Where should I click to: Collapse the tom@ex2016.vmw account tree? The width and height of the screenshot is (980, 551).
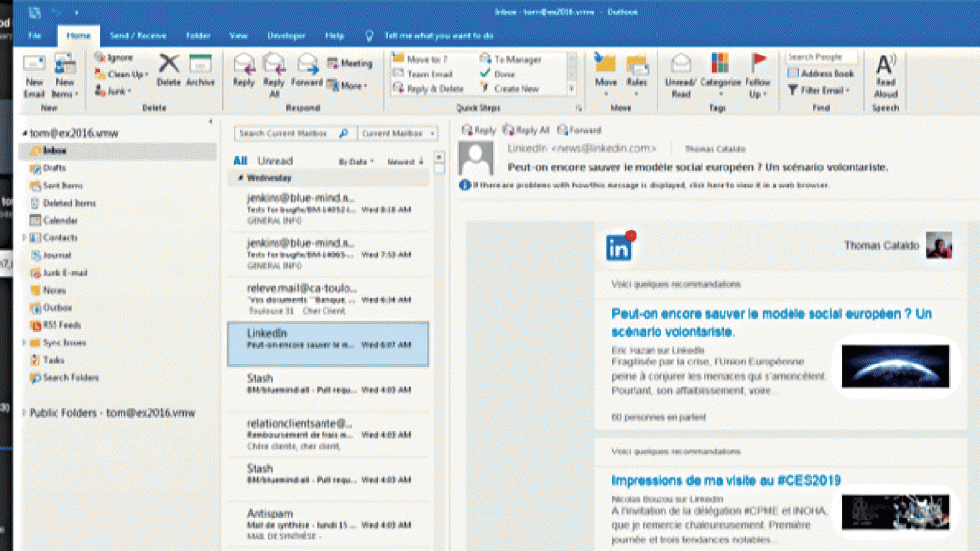[x=25, y=133]
